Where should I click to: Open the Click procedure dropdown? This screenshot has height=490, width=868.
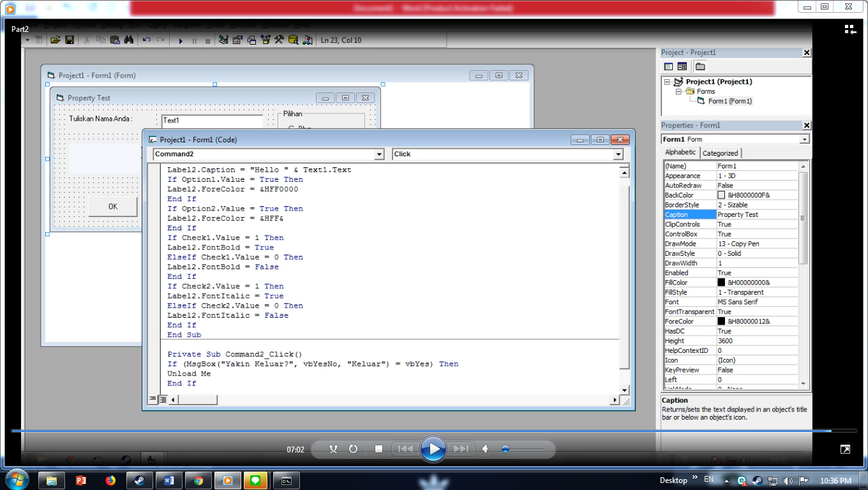[x=618, y=154]
